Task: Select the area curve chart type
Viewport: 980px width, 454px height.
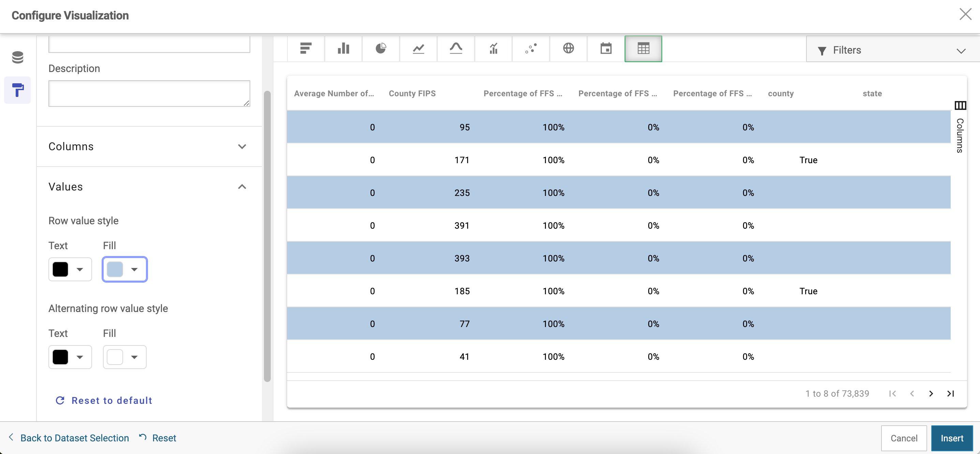Action: point(456,48)
